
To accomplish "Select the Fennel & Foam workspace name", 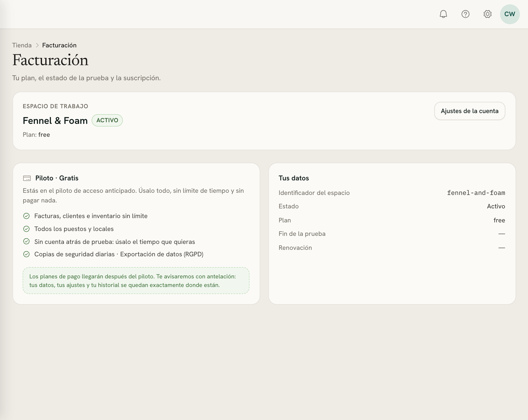I will click(55, 121).
